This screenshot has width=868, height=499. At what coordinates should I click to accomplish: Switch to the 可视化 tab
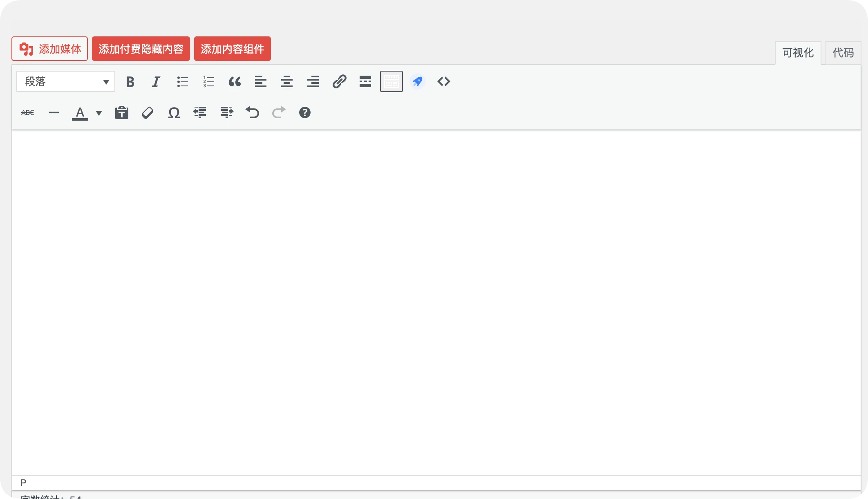click(x=798, y=53)
